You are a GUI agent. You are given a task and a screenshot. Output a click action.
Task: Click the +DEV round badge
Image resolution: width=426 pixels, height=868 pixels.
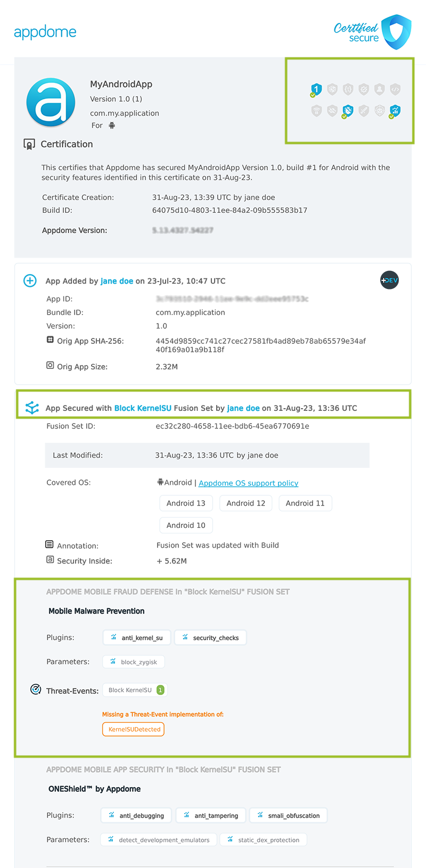point(389,280)
